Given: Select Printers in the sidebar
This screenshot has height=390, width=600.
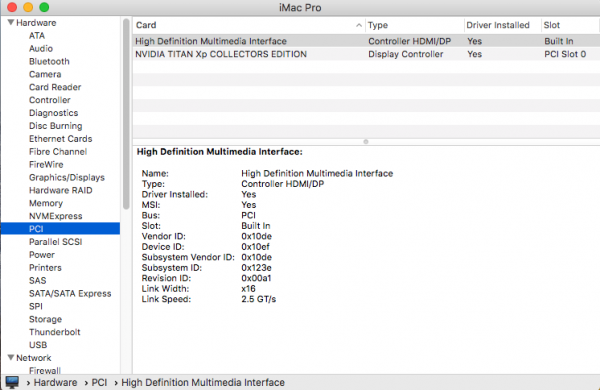Looking at the screenshot, I should pos(45,268).
